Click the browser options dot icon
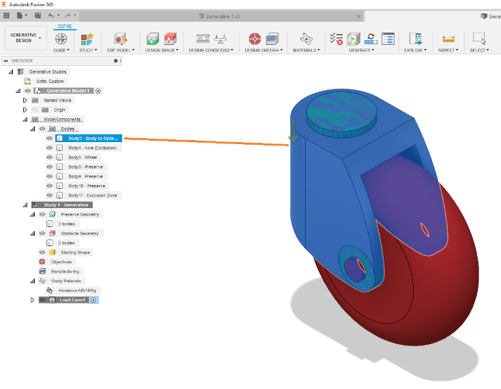 (x=116, y=61)
